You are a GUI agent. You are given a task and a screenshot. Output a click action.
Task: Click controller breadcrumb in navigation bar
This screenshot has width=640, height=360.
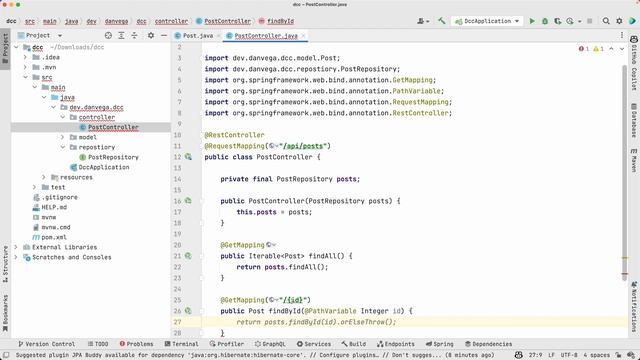coord(171,21)
